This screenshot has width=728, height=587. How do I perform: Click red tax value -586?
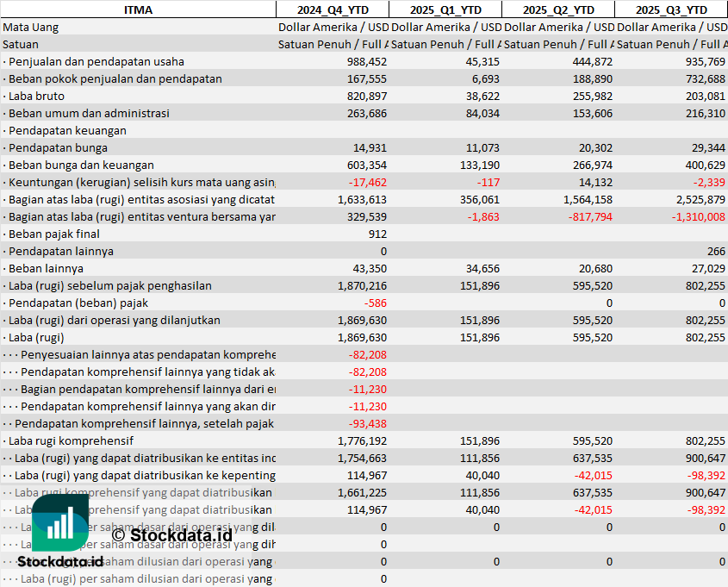(x=375, y=303)
